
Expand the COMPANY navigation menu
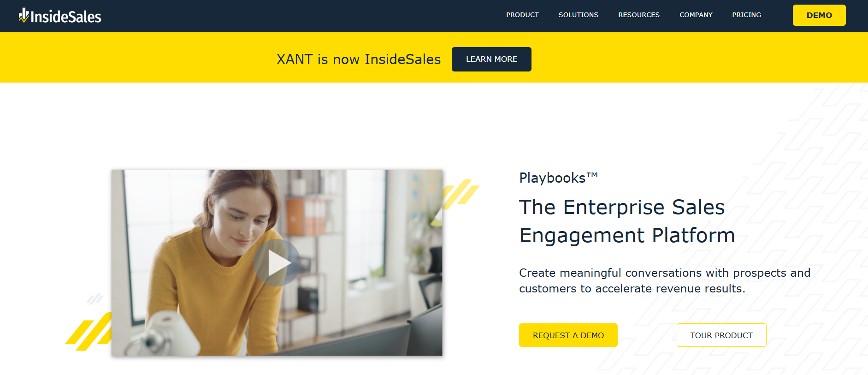tap(696, 15)
